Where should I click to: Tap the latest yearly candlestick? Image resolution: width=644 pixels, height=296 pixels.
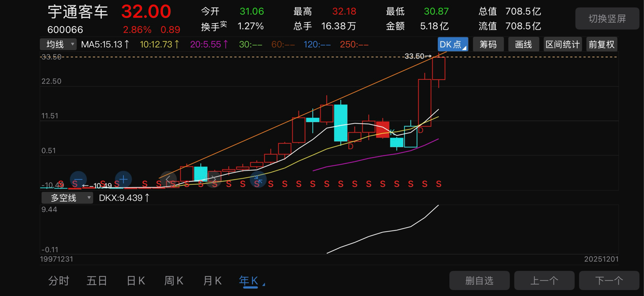click(439, 69)
